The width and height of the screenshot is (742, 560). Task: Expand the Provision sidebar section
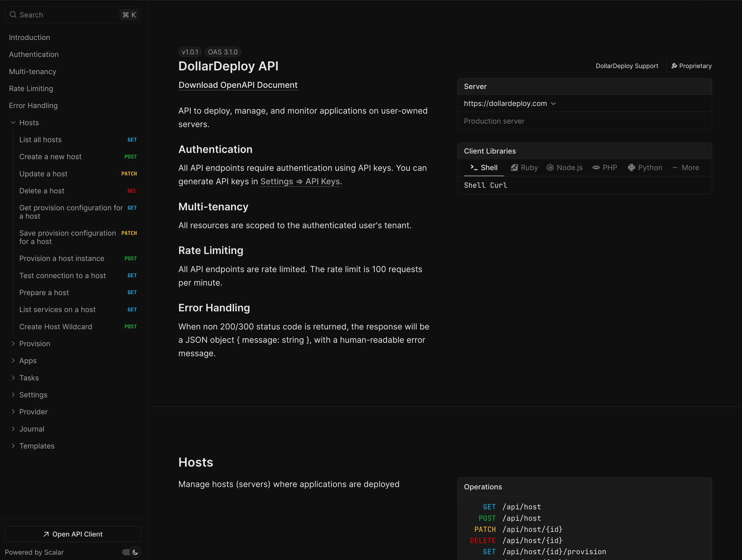[x=13, y=344]
